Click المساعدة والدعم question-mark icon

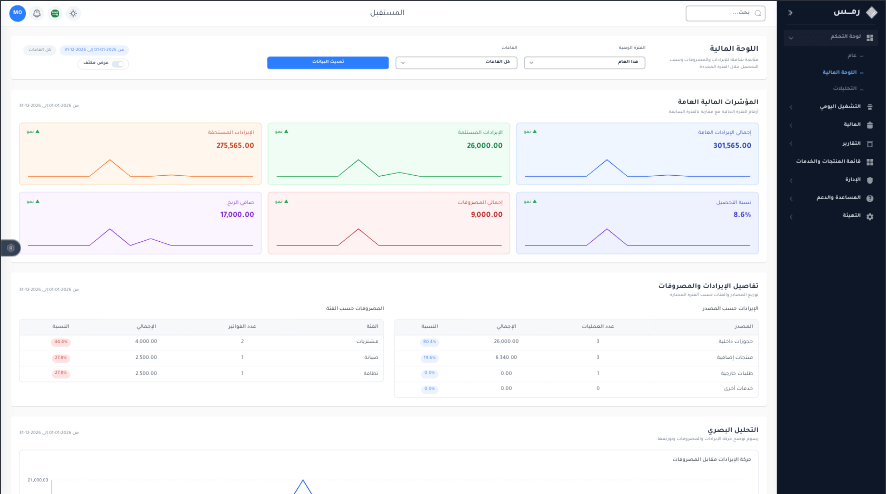(870, 198)
